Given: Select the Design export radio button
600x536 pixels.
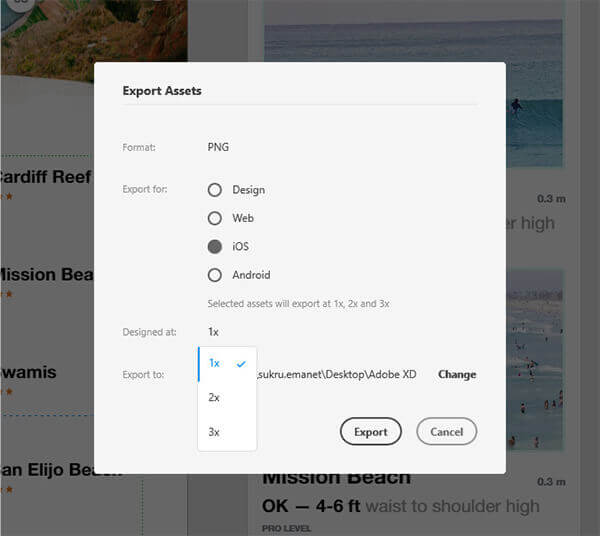Looking at the screenshot, I should tap(215, 190).
